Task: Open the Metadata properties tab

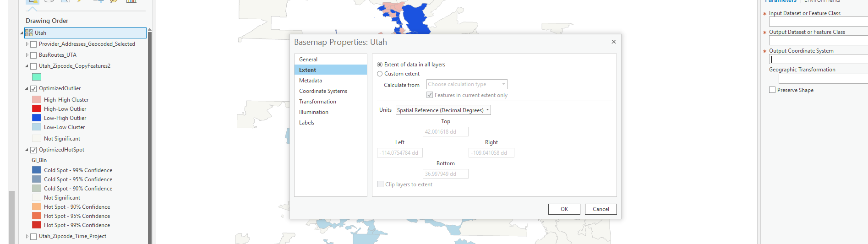Action: coord(311,81)
